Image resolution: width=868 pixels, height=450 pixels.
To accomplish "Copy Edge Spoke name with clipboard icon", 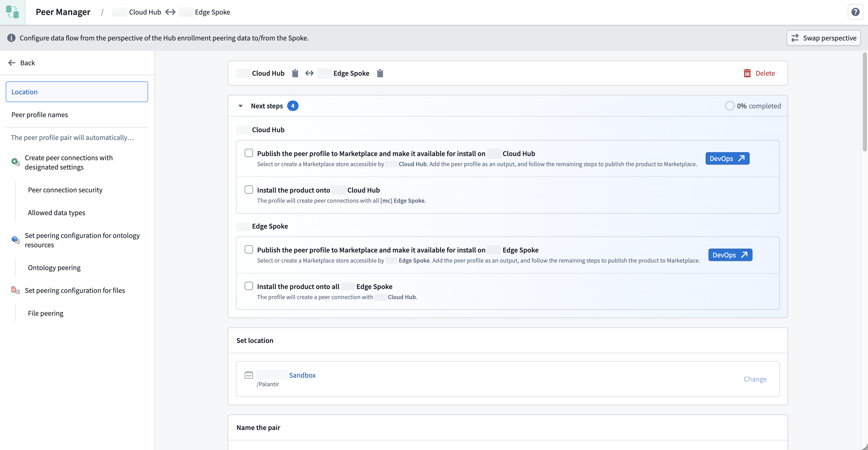I will (x=380, y=73).
